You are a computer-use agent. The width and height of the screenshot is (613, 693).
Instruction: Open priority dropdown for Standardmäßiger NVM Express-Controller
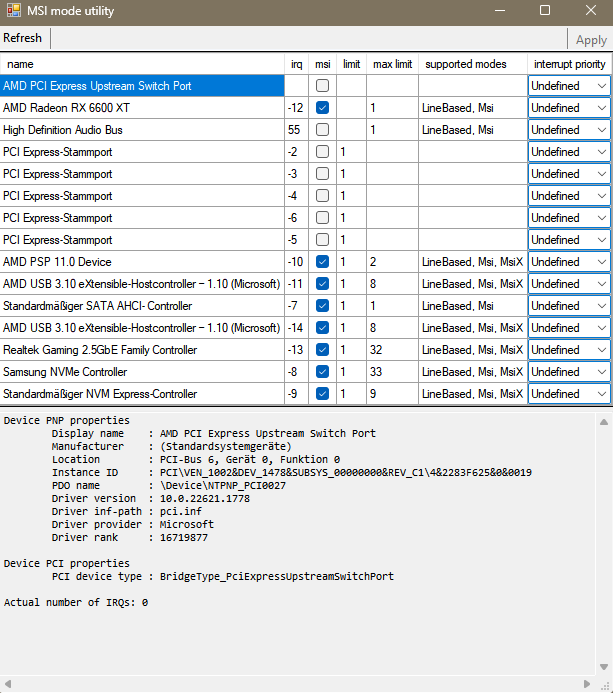click(x=570, y=394)
